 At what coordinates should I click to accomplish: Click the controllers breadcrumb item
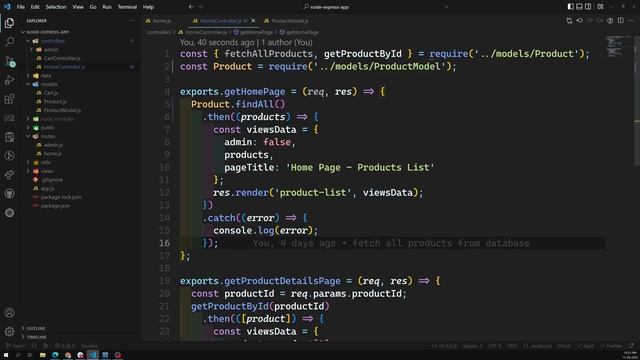click(x=159, y=32)
